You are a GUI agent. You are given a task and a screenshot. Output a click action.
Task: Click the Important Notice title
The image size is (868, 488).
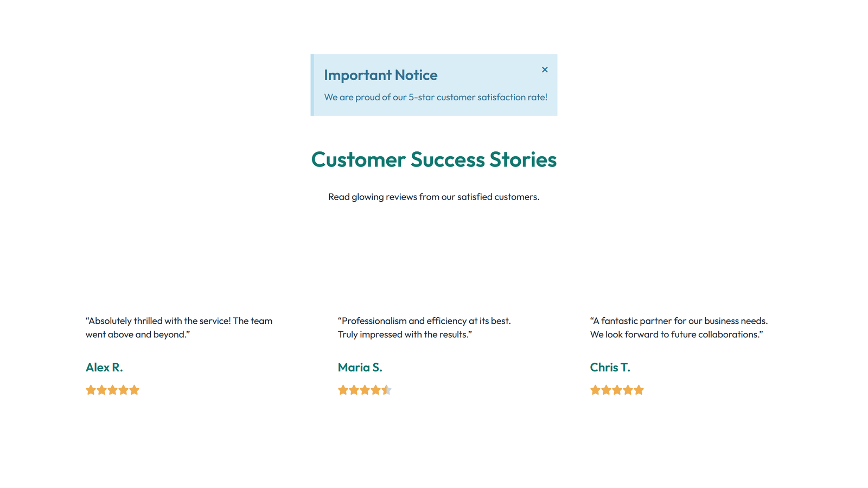381,75
